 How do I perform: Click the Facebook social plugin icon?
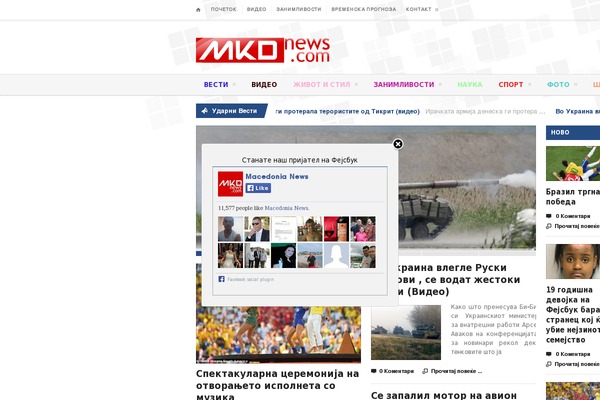[221, 279]
